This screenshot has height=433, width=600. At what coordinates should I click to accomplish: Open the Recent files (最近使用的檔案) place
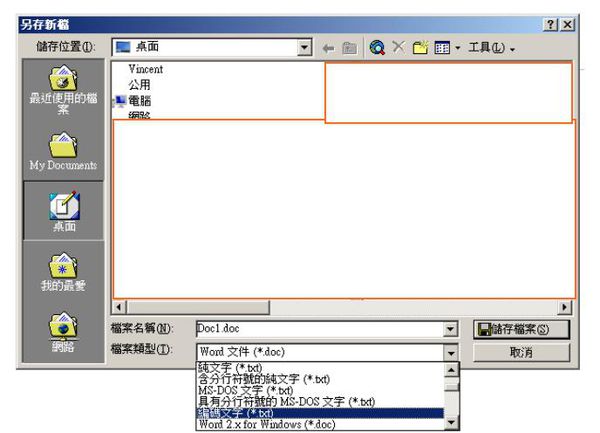[64, 90]
